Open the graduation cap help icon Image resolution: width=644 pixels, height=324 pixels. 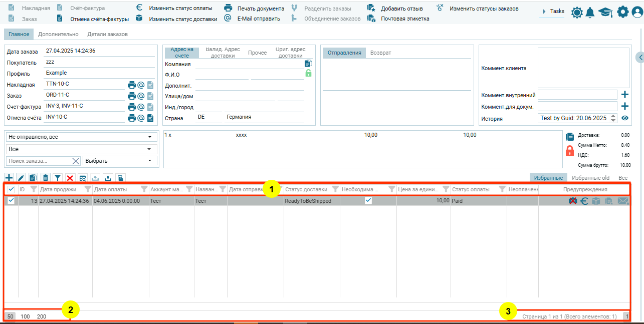pos(605,13)
